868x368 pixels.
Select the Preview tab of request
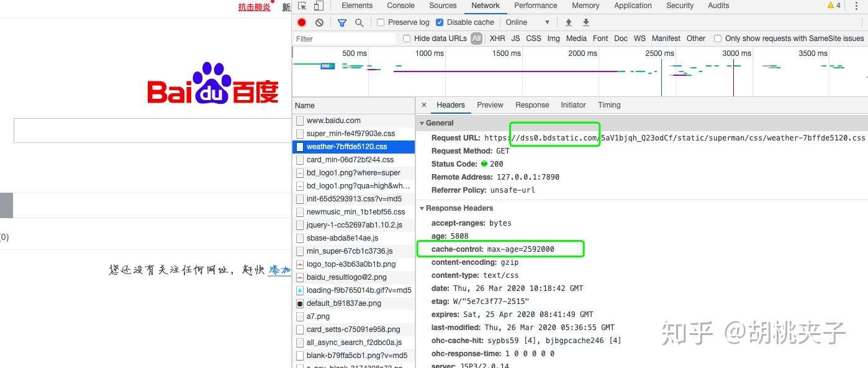point(490,105)
